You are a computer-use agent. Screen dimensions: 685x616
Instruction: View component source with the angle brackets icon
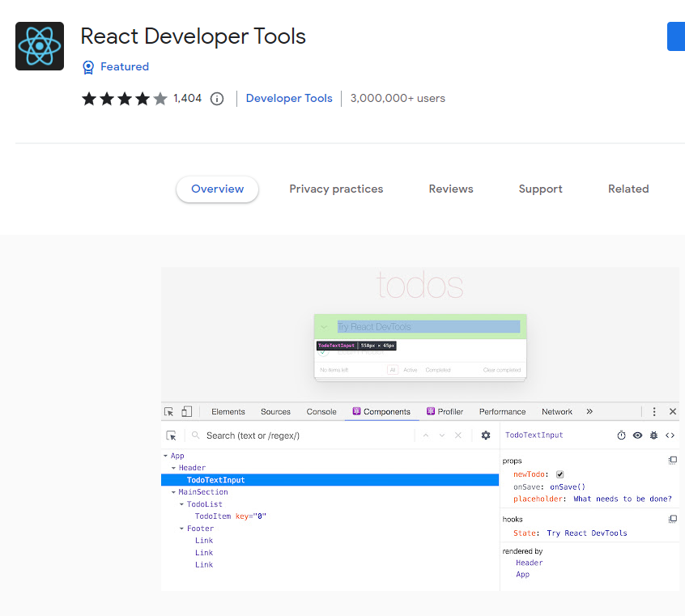[670, 435]
